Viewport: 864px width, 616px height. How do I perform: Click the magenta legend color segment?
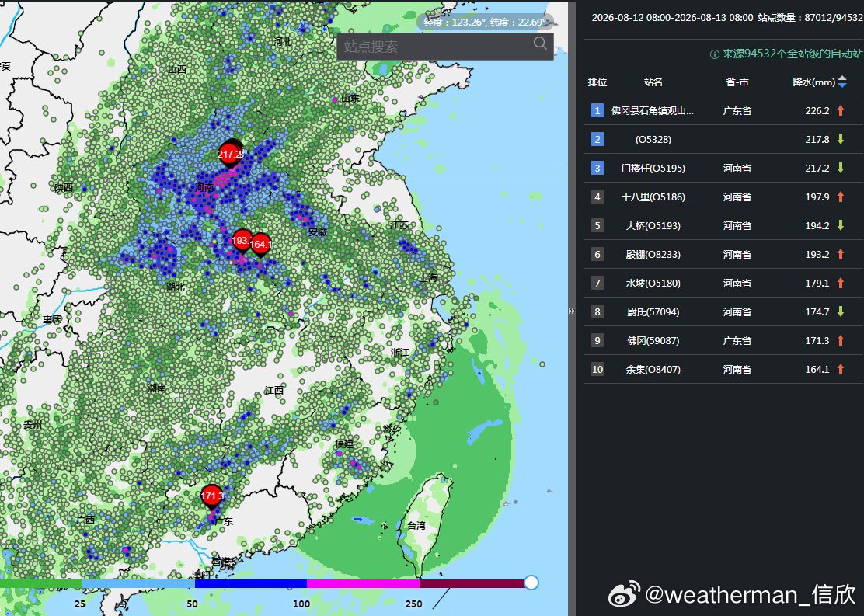[363, 583]
